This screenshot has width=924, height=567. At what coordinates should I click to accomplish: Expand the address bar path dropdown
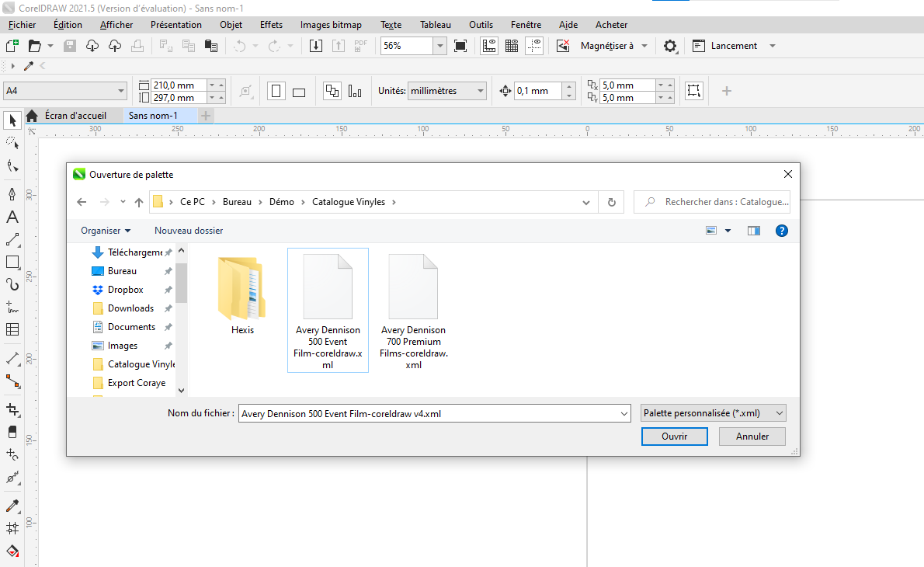point(585,202)
